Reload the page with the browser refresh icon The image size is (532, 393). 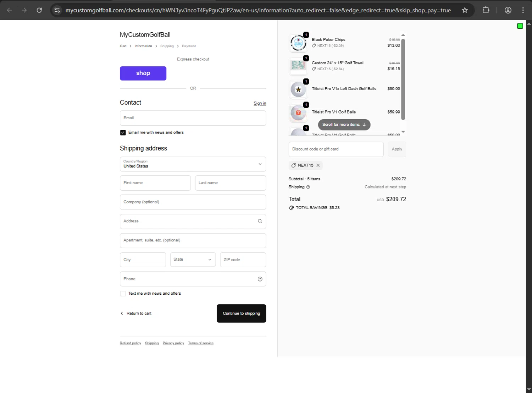point(39,10)
